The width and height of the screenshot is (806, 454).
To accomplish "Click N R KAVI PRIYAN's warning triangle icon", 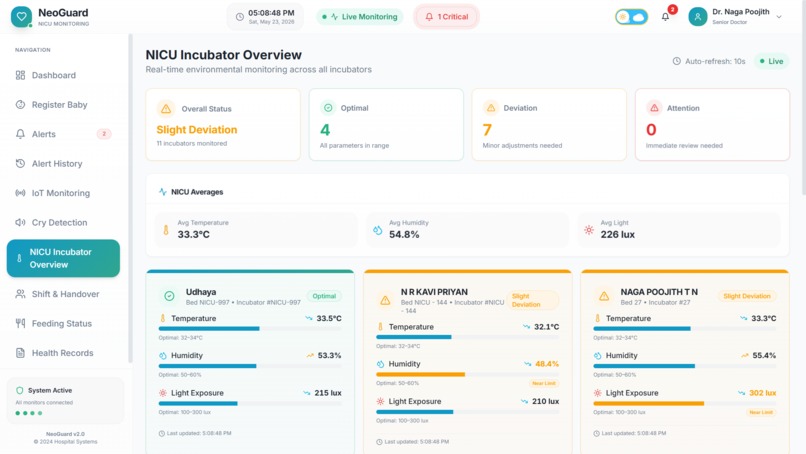I will pos(385,300).
